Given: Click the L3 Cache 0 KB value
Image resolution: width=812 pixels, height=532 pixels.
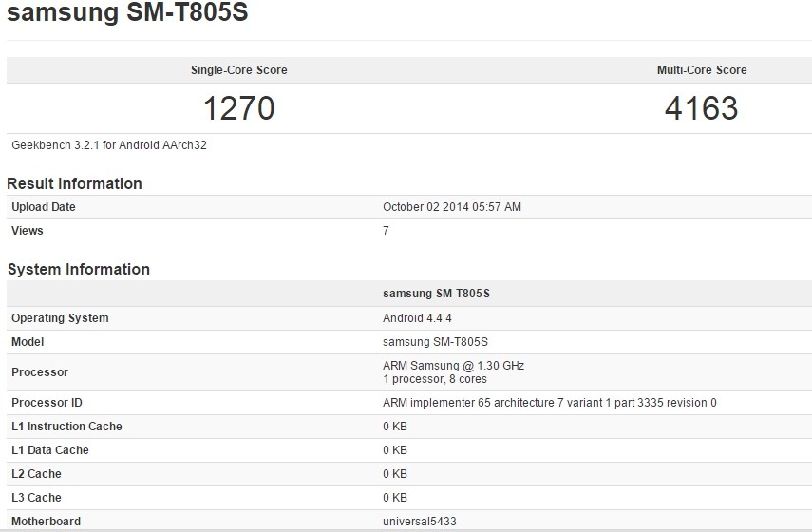Looking at the screenshot, I should pos(395,497).
